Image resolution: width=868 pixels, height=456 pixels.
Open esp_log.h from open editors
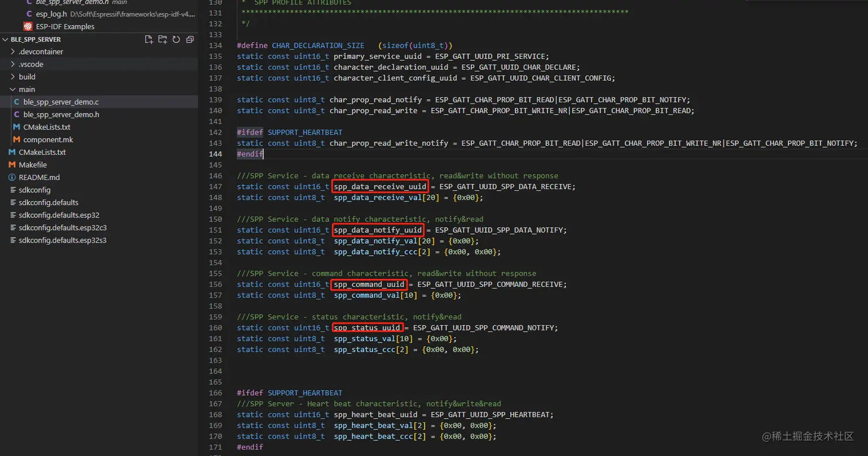point(51,14)
